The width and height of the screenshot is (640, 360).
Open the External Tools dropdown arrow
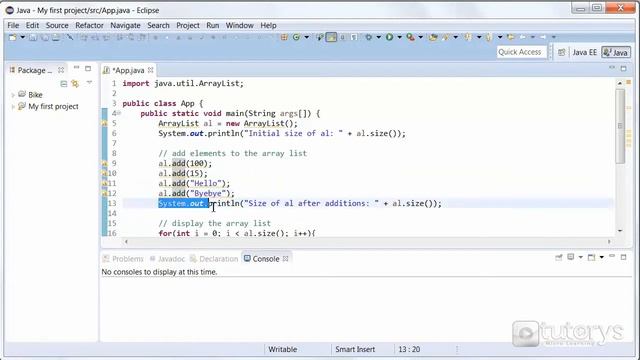coord(420,37)
